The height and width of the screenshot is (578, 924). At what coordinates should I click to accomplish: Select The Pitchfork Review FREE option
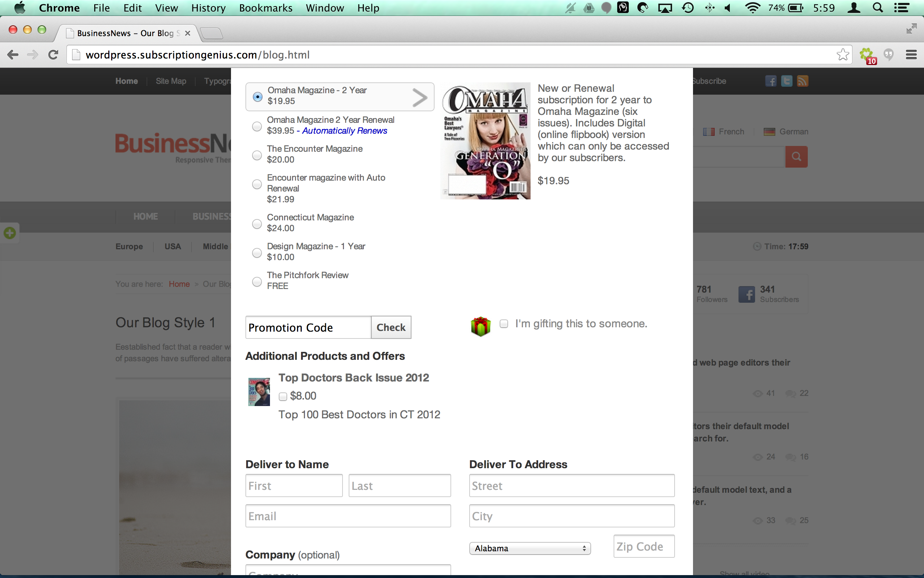click(257, 282)
